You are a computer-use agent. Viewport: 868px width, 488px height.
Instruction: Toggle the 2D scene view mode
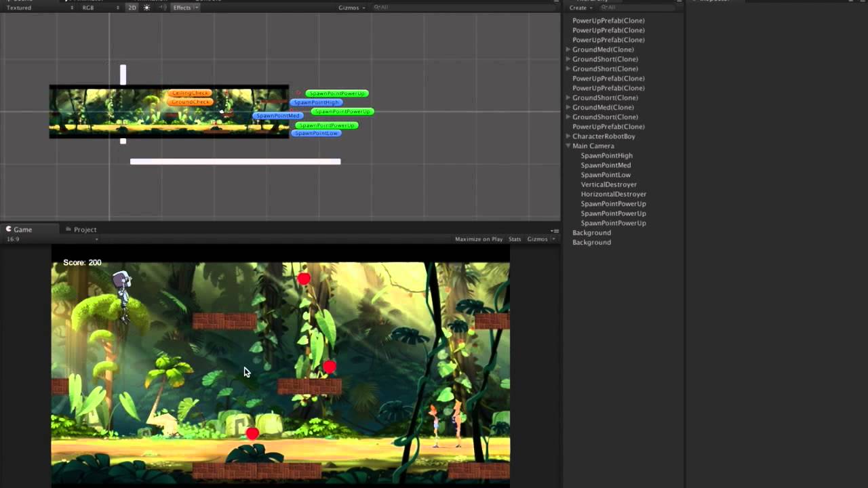132,7
